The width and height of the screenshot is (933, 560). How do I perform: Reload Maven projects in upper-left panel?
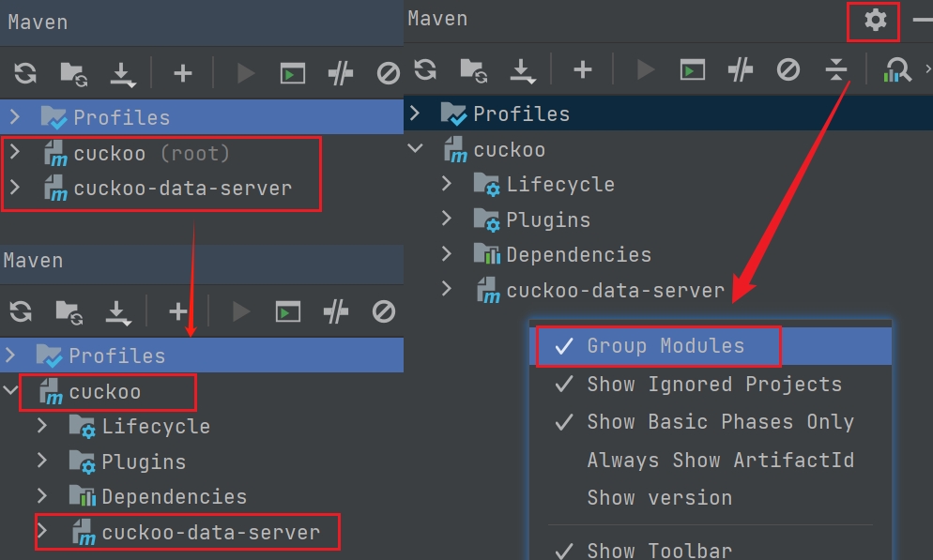tap(25, 74)
